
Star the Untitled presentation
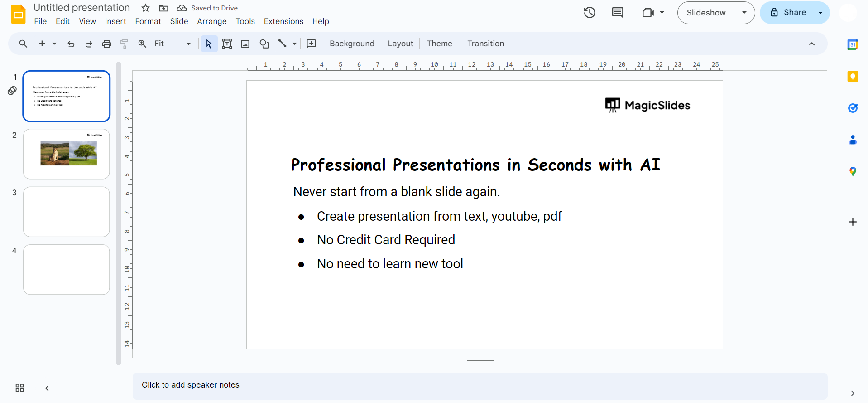145,8
